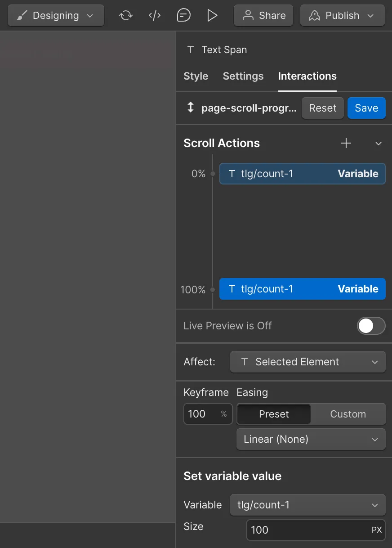Click the sync changes icon
392x548 pixels.
(x=126, y=16)
